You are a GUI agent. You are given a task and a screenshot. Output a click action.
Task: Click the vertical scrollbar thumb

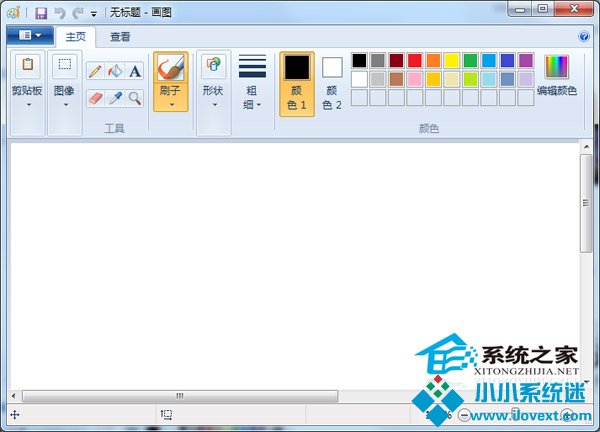pyautogui.click(x=586, y=203)
